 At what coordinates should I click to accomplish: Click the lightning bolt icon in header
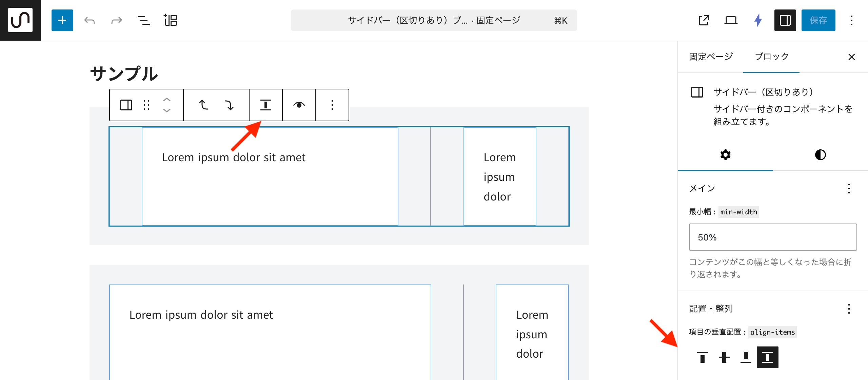pos(758,20)
